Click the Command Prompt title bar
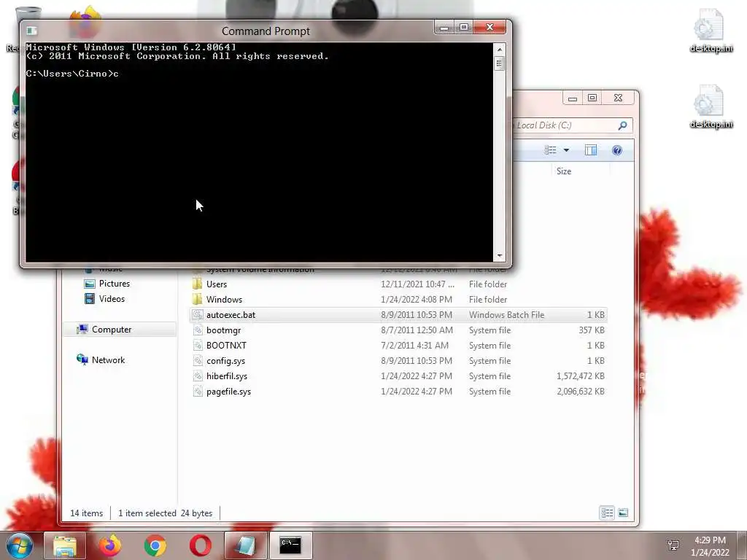 [x=266, y=31]
